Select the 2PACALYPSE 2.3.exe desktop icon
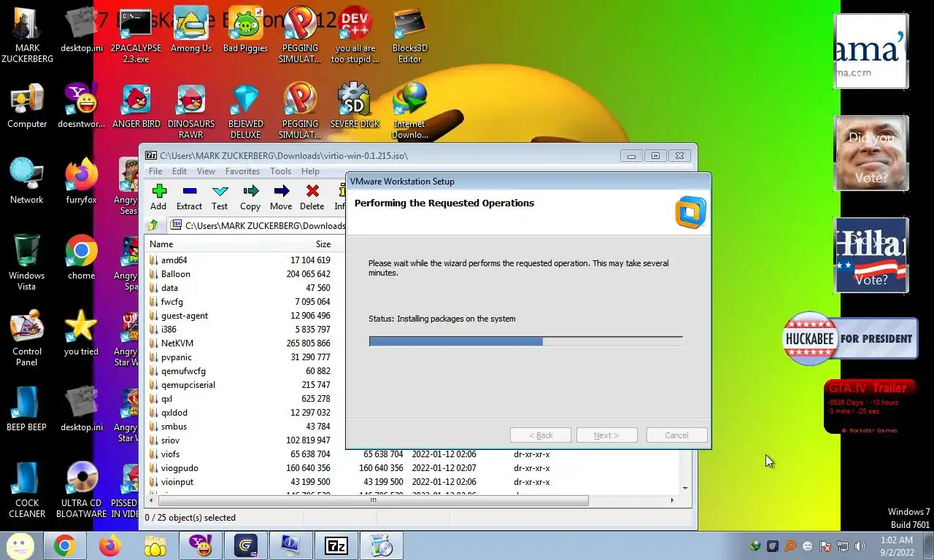934x560 pixels. tap(136, 36)
